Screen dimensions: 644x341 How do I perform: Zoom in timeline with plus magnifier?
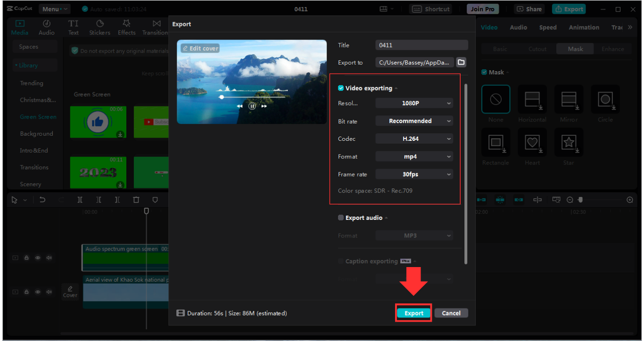click(630, 200)
